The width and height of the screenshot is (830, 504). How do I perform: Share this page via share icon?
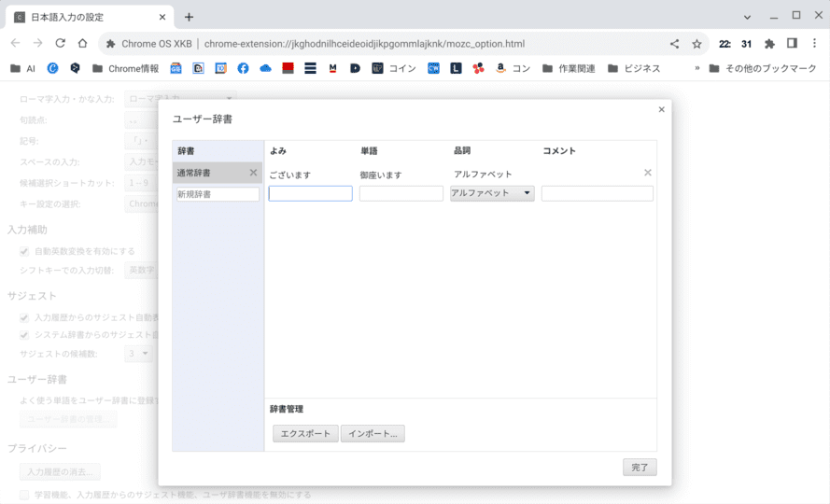pos(674,44)
